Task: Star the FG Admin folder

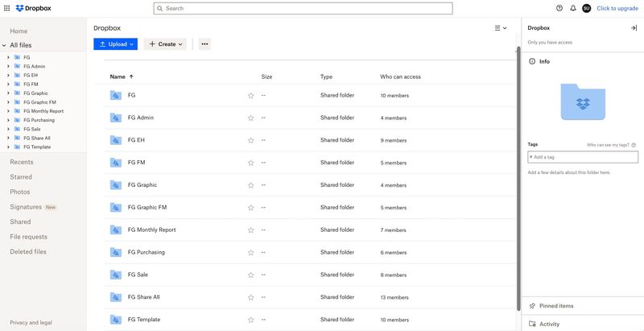Action: click(251, 118)
